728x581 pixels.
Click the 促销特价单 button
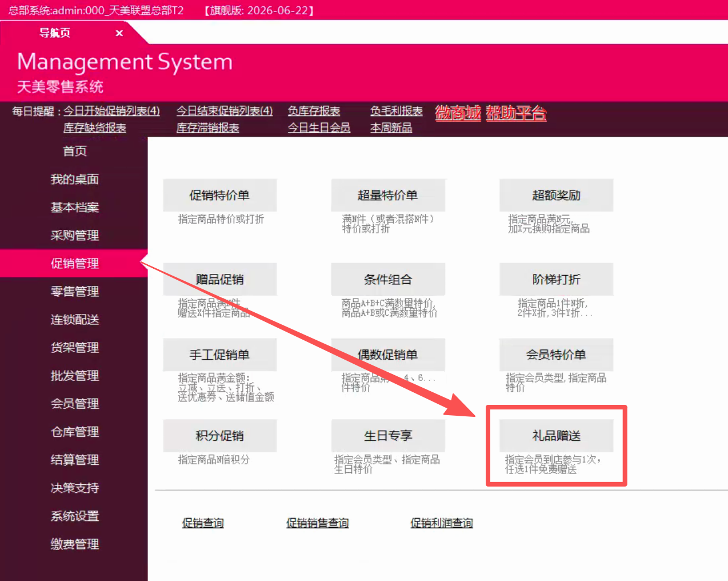click(220, 195)
